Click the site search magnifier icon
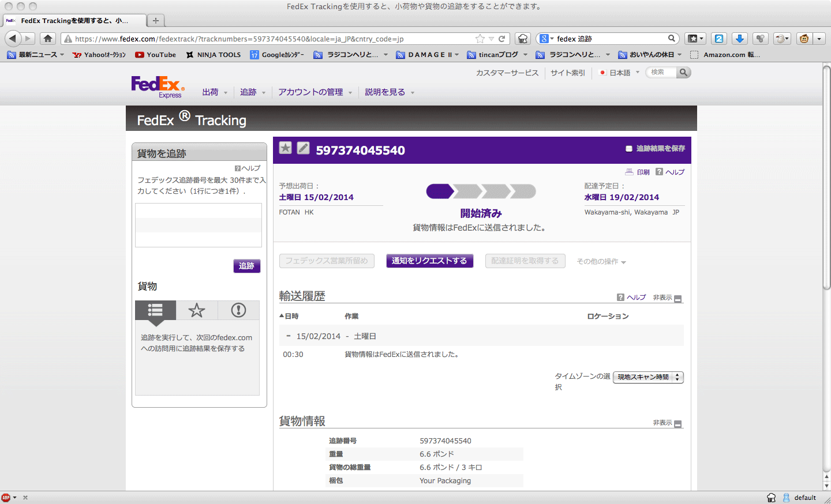 coord(683,73)
